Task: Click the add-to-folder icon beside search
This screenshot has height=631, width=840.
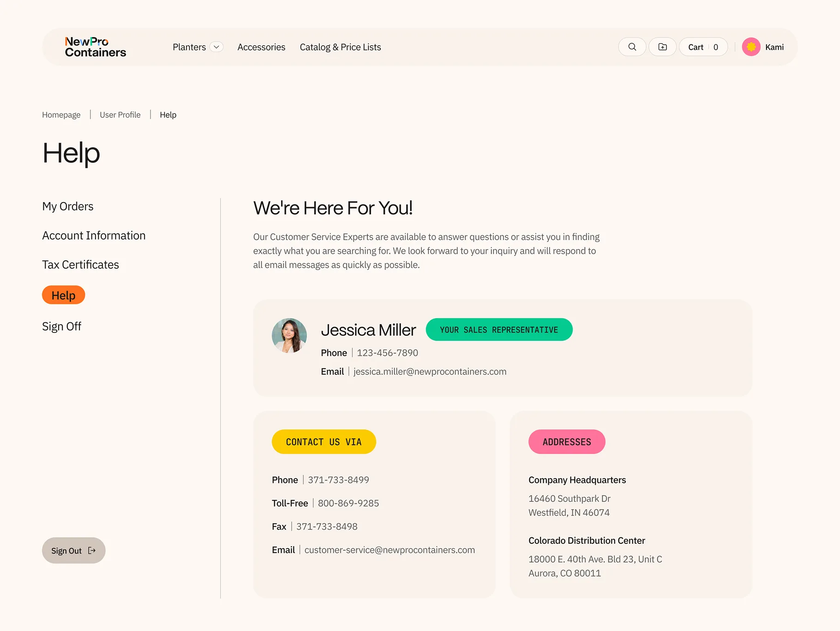Action: click(x=662, y=47)
